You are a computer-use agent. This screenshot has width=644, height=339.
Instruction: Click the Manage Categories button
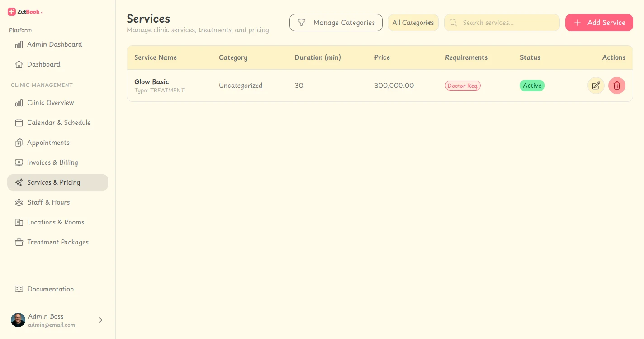pyautogui.click(x=336, y=23)
